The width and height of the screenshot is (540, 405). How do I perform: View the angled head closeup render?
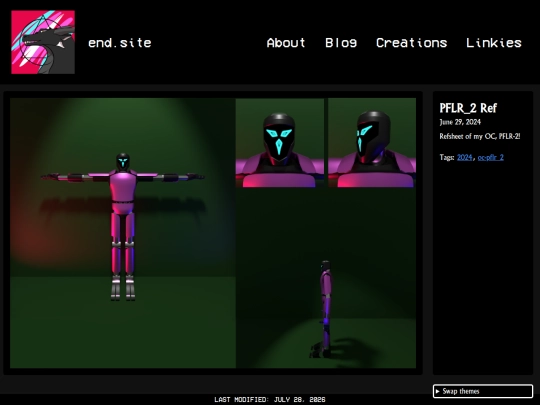click(x=372, y=143)
